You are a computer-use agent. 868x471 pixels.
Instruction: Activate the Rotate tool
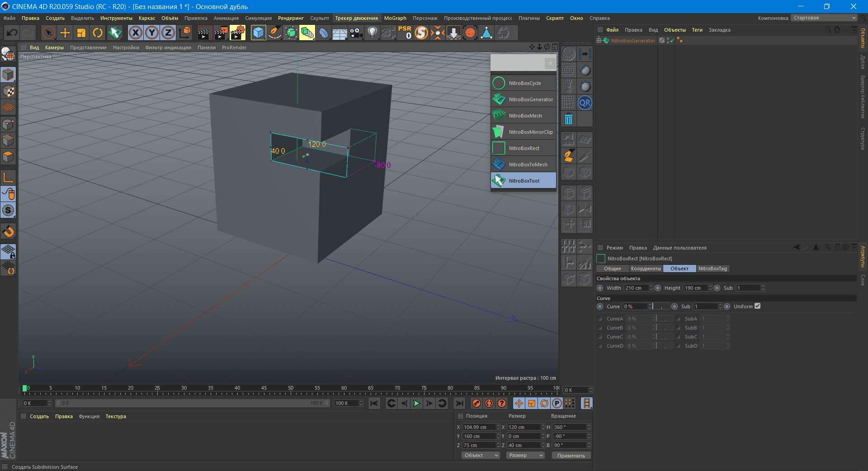pos(98,33)
